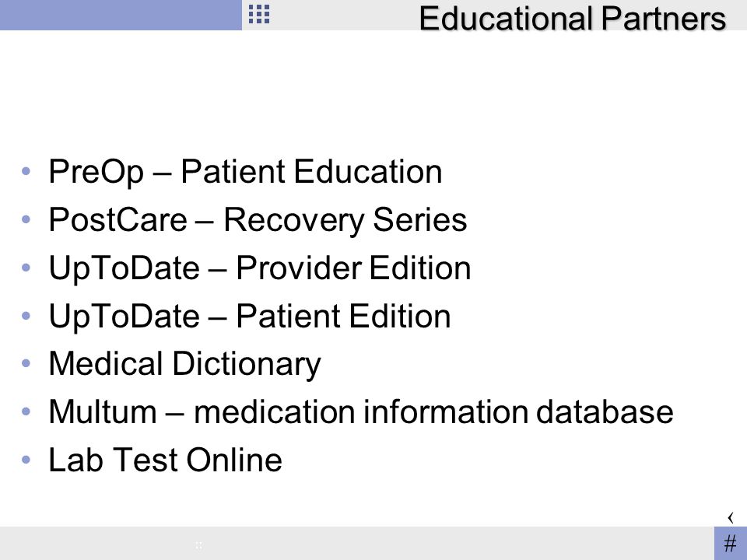Click the PostCare – Recovery Series line
The image size is (747, 560).
click(x=258, y=219)
